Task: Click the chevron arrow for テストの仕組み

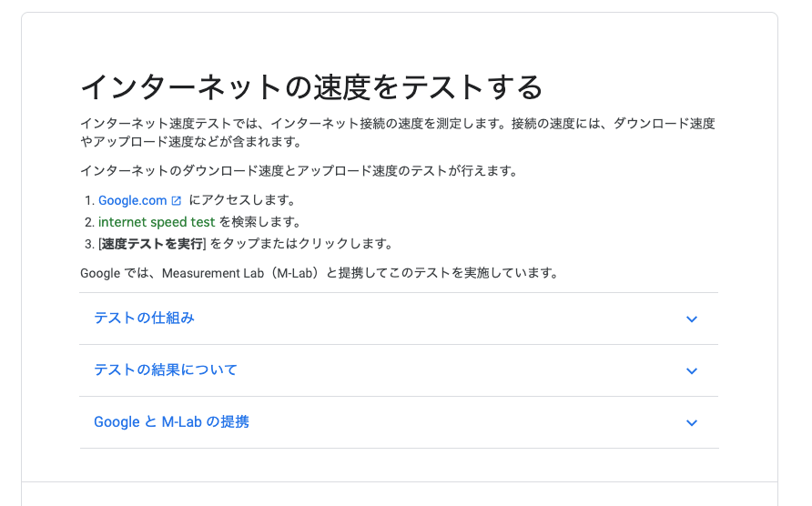Action: click(x=692, y=319)
